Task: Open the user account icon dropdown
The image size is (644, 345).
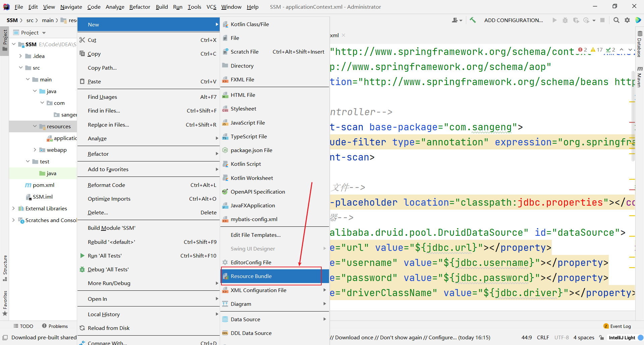Action: (x=457, y=20)
